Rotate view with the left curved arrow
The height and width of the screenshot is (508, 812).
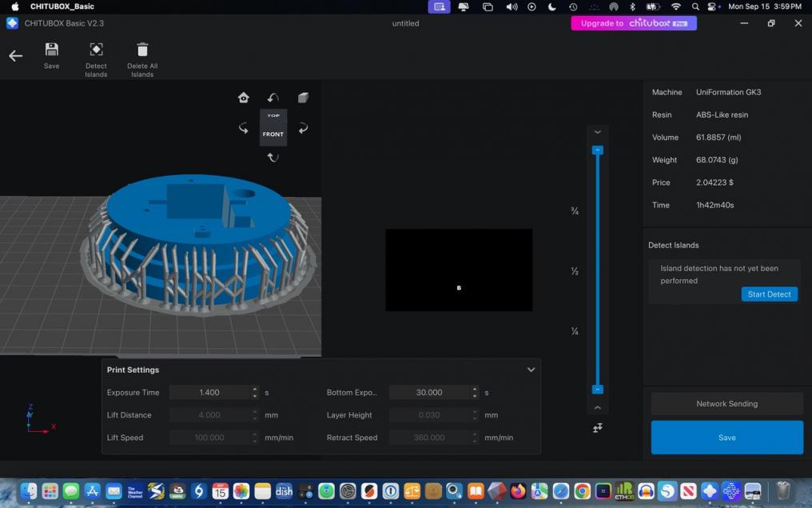(244, 128)
